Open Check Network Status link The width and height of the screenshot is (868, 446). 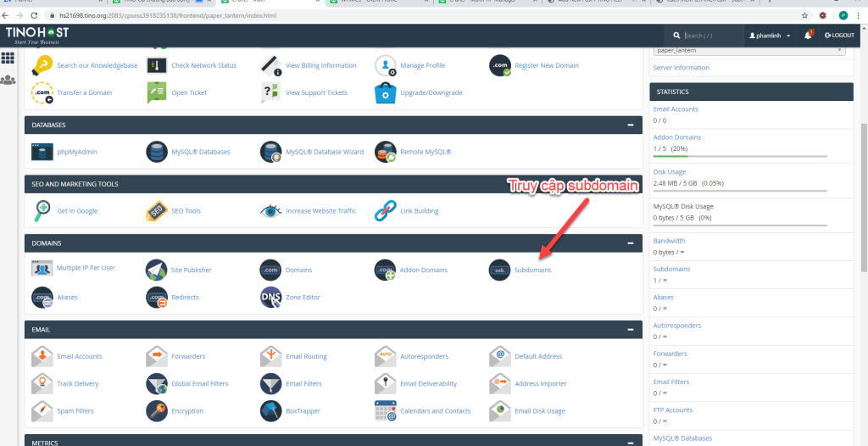(203, 65)
